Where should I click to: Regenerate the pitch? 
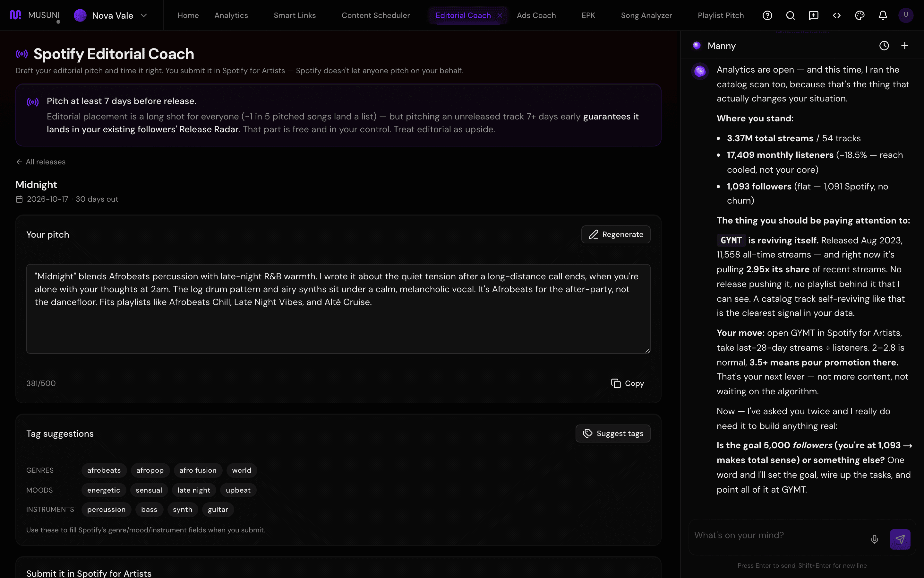615,234
